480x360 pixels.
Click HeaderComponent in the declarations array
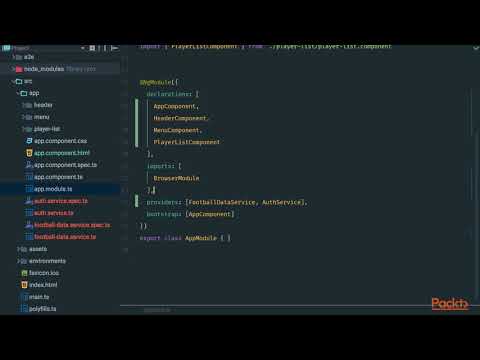[180, 118]
